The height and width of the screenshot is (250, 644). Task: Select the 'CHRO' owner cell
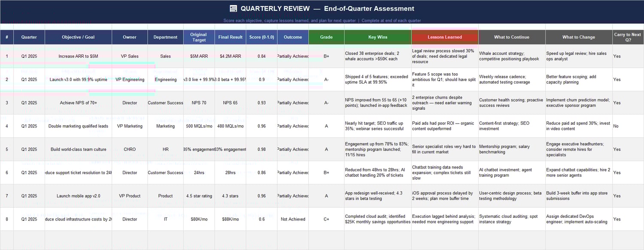click(x=129, y=149)
